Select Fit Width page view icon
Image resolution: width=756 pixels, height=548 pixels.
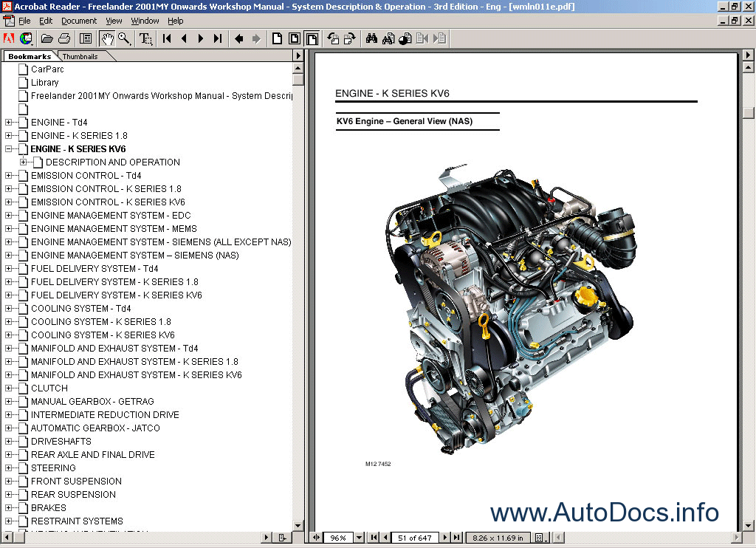[312, 38]
